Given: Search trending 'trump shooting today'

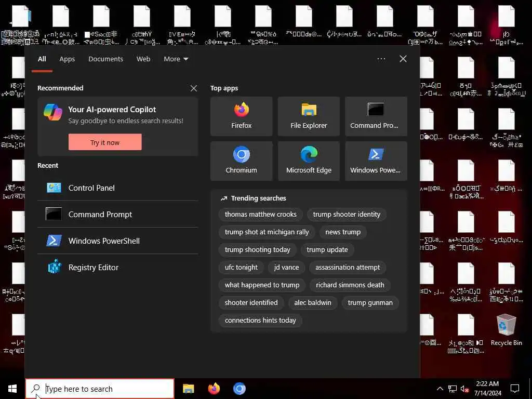Looking at the screenshot, I should [x=257, y=250].
